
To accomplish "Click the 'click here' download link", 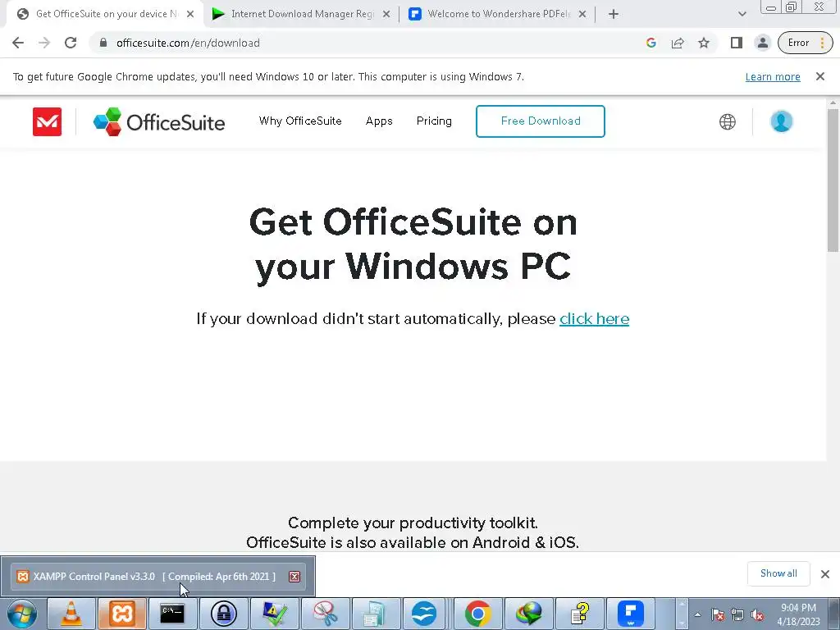I will (594, 319).
